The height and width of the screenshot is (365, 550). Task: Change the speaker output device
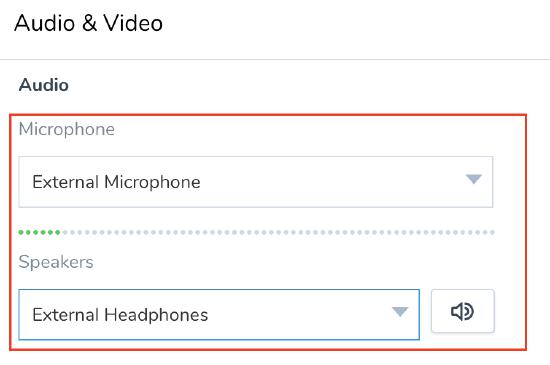[219, 315]
